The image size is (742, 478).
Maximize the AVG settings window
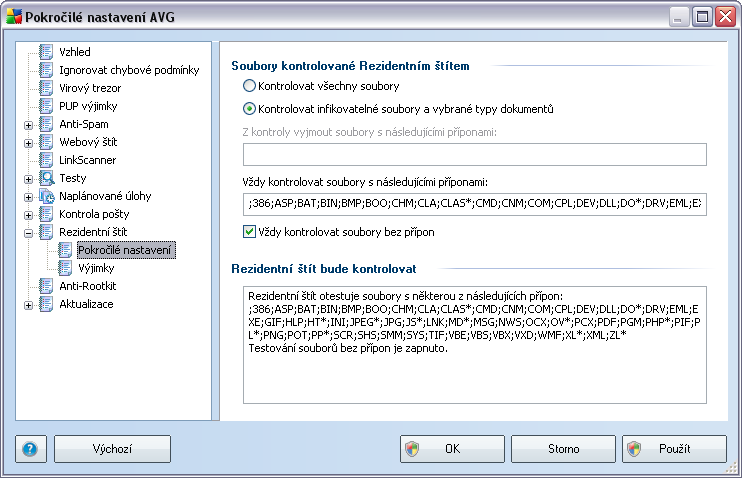(x=703, y=17)
